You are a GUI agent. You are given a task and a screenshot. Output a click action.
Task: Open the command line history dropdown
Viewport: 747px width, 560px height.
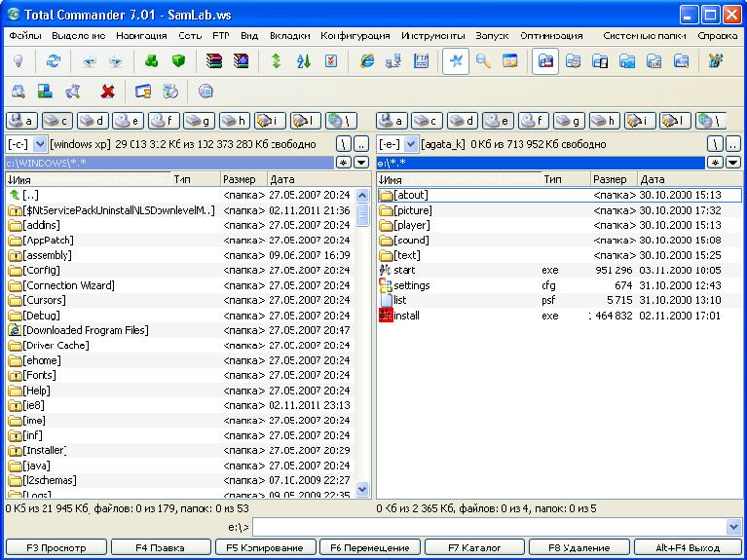(x=733, y=527)
